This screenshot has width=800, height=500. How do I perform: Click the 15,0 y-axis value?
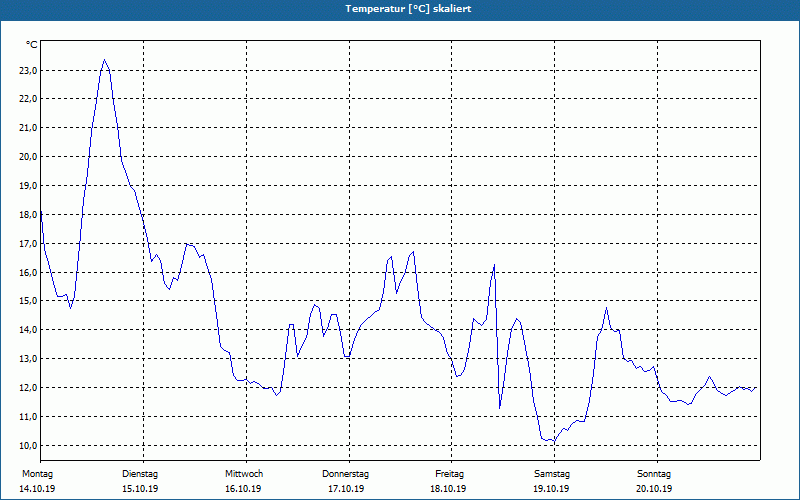[x=28, y=301]
